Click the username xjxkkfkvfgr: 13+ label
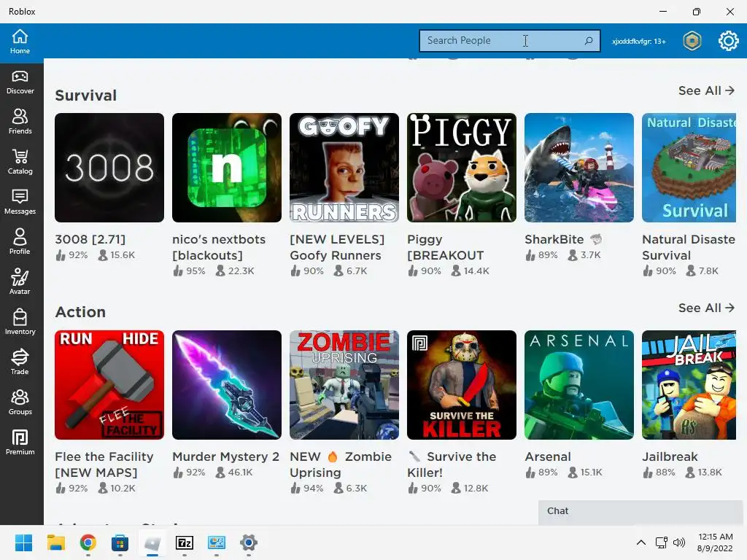Image resolution: width=747 pixels, height=560 pixels. [x=639, y=42]
